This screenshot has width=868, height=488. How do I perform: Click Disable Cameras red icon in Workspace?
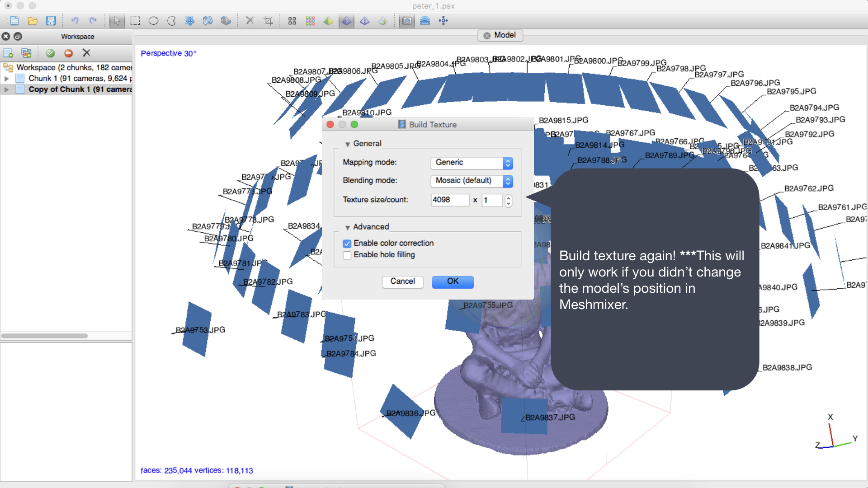tap(68, 53)
